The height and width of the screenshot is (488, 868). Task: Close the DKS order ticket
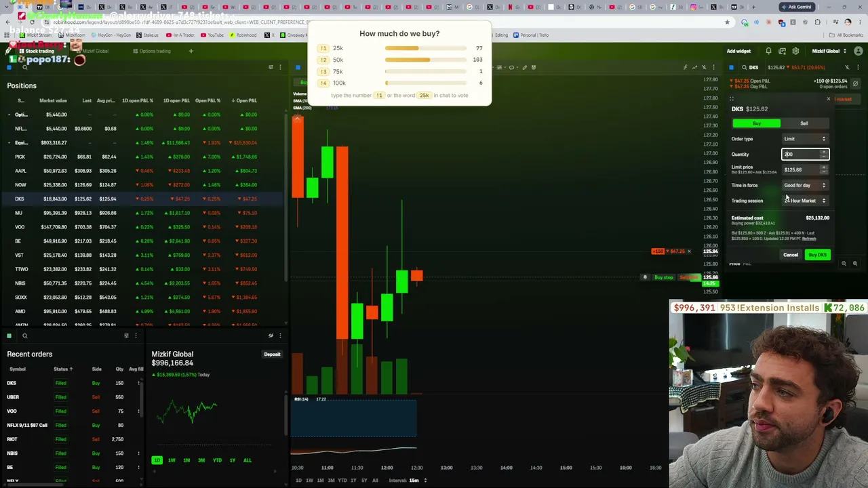point(828,99)
